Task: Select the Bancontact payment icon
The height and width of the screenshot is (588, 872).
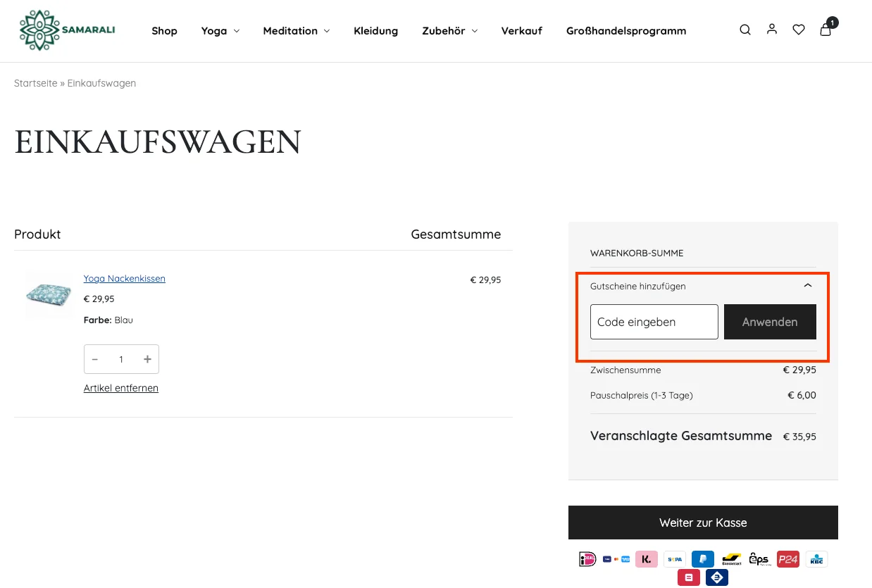Action: click(x=731, y=558)
